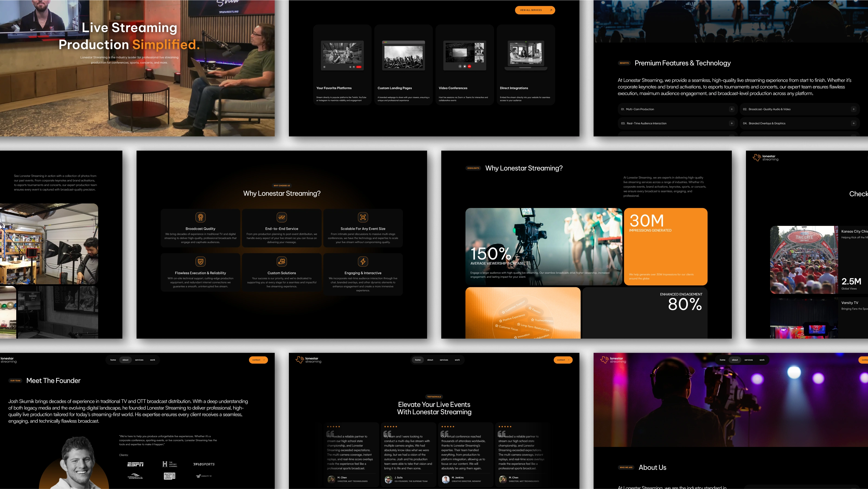The width and height of the screenshot is (868, 489).
Task: Click the 30M Impressions Generated orange tile
Action: click(x=665, y=247)
